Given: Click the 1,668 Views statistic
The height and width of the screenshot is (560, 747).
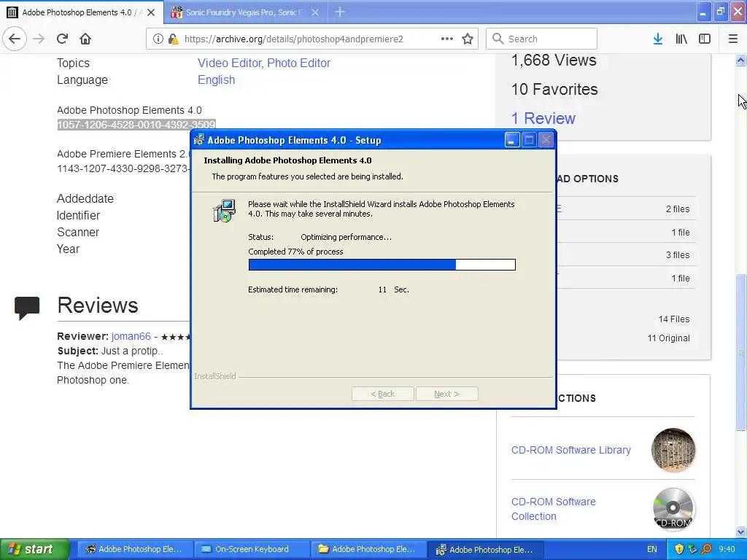Looking at the screenshot, I should click(x=554, y=61).
